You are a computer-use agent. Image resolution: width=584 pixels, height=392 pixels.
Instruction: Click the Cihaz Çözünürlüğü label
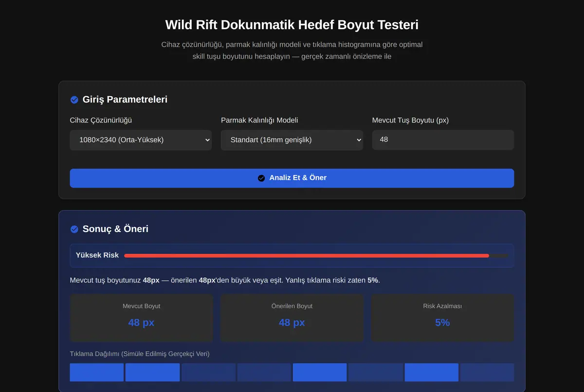point(101,120)
